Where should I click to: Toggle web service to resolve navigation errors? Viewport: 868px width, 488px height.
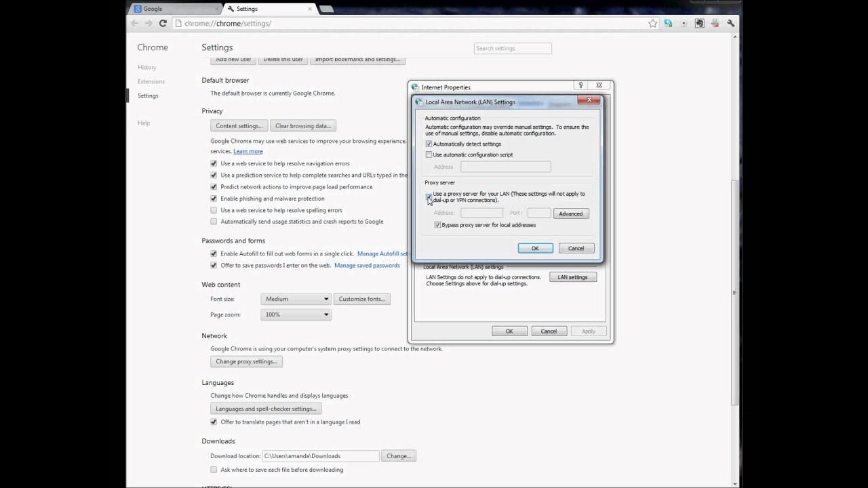(x=214, y=163)
